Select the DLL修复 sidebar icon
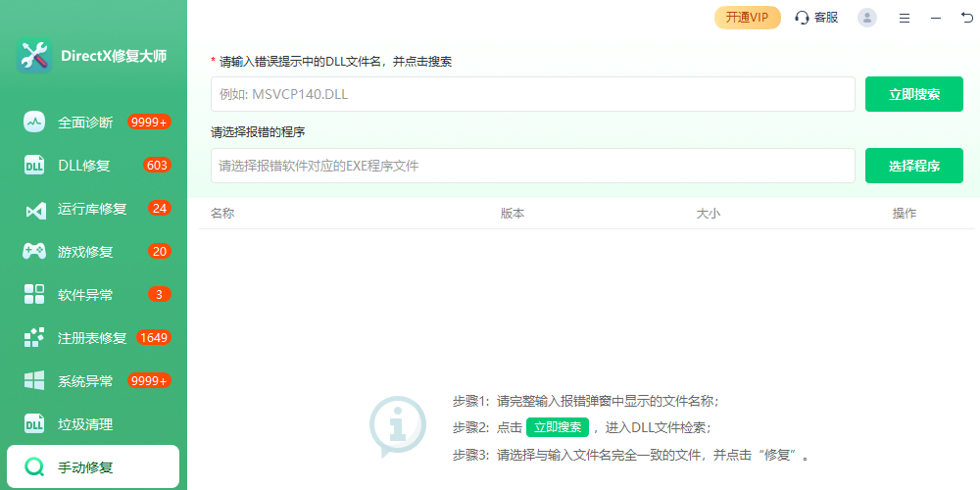Viewport: 980px width, 490px height. tap(34, 166)
